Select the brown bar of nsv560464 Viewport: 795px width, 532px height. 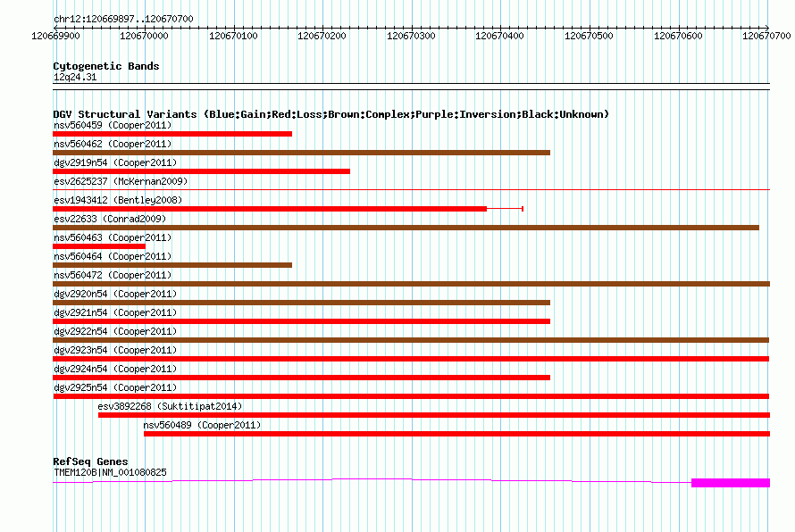tap(172, 265)
